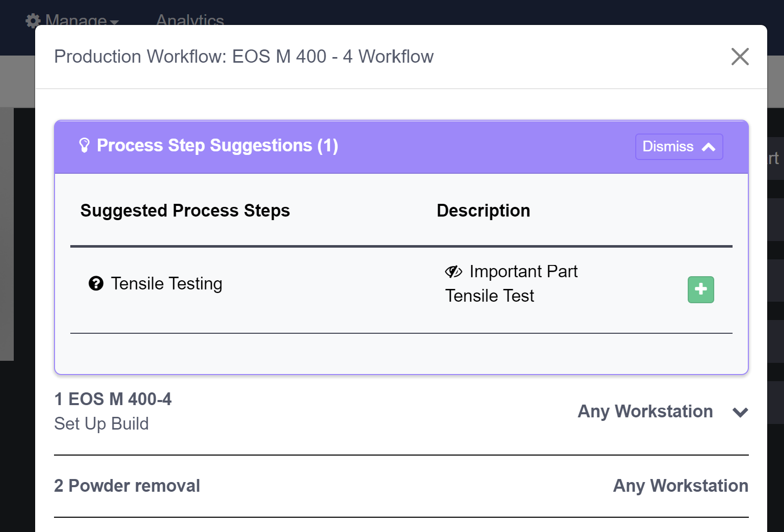Click the Important Part label
784x532 pixels.
(x=524, y=271)
